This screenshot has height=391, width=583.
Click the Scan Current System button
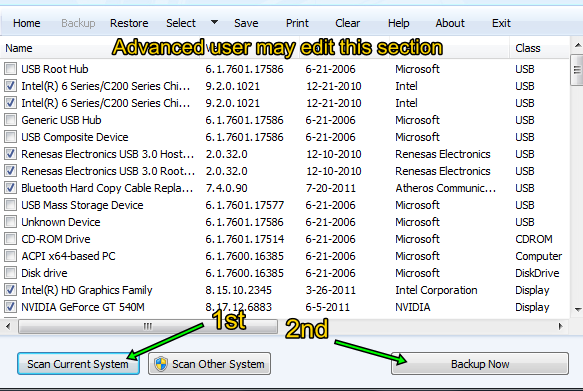78,363
